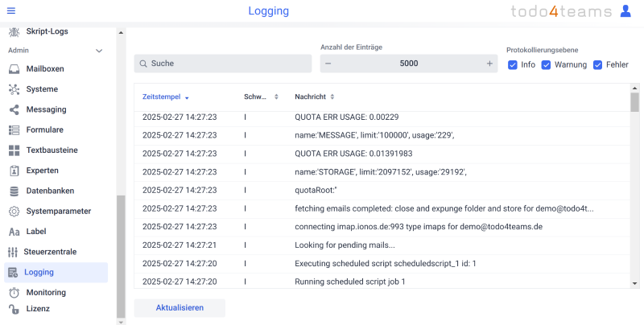Select row 'QUOTA ERR USAGE: 0.00229'
This screenshot has width=644, height=325.
click(x=382, y=117)
